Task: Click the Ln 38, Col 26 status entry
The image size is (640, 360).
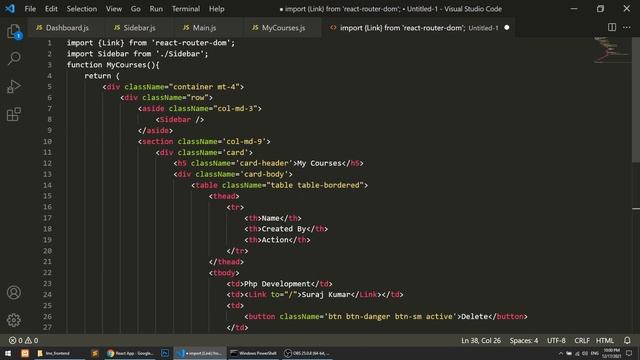Action: 481,340
